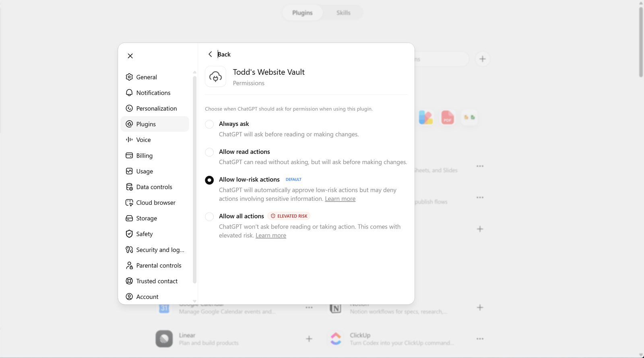Click the Notifications bell icon
644x358 pixels.
pos(129,93)
